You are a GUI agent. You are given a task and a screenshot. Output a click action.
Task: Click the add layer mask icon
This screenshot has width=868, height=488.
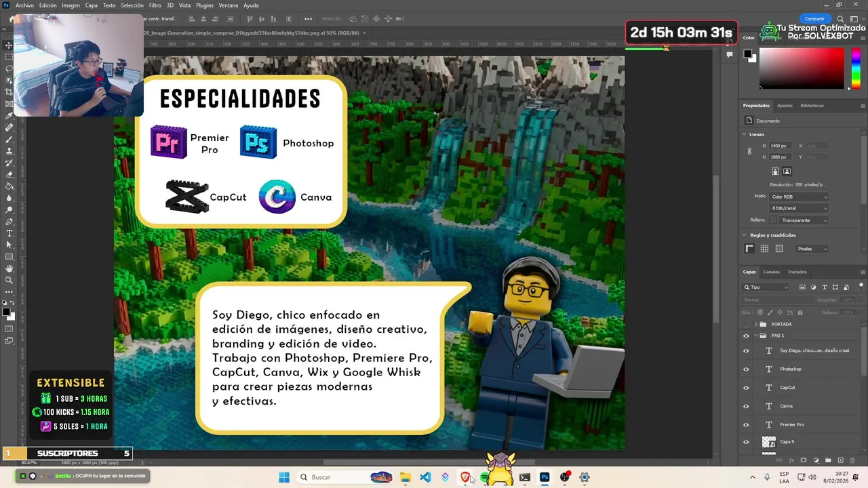(804, 460)
